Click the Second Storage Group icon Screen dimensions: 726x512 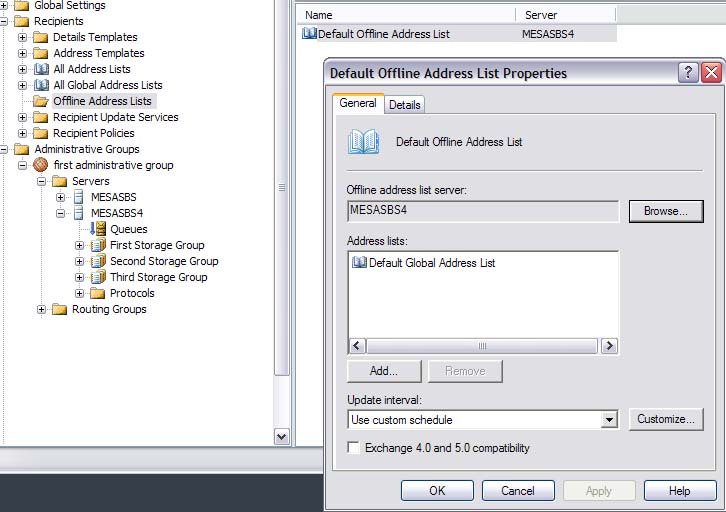pos(98,261)
